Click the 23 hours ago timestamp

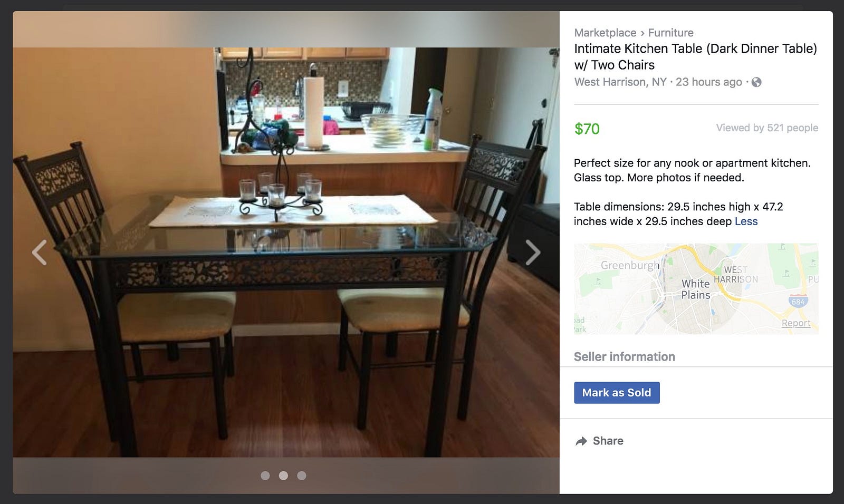pyautogui.click(x=708, y=82)
